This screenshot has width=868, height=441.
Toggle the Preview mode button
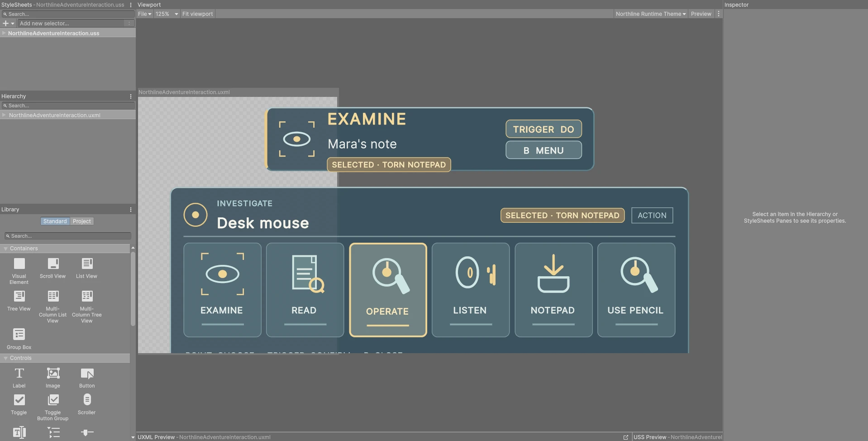701,14
